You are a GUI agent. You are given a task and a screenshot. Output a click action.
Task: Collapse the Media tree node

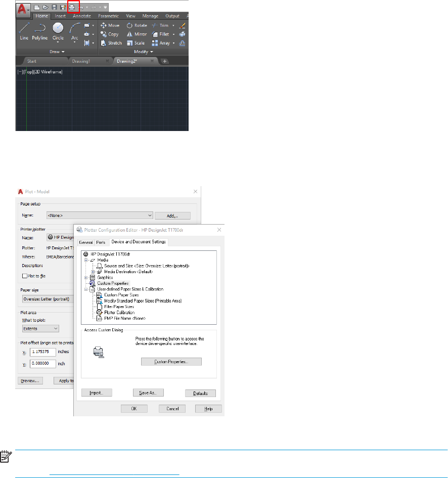click(86, 260)
